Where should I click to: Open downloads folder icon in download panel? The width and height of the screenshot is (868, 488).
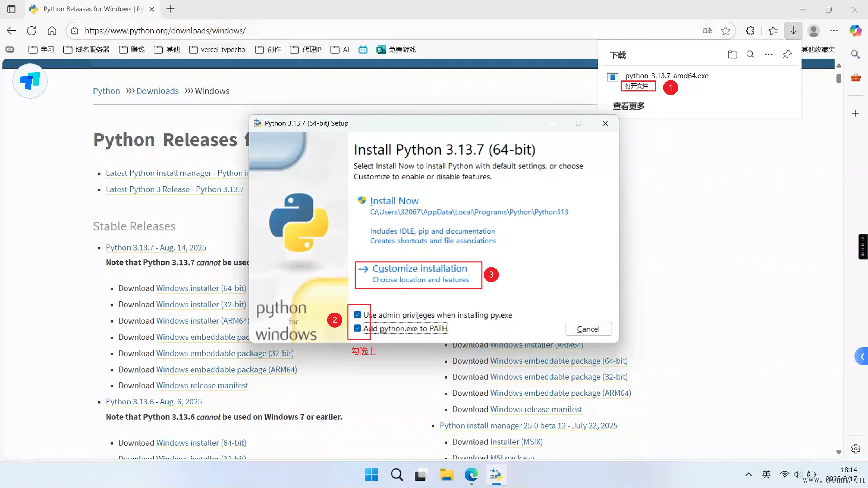[x=732, y=55]
